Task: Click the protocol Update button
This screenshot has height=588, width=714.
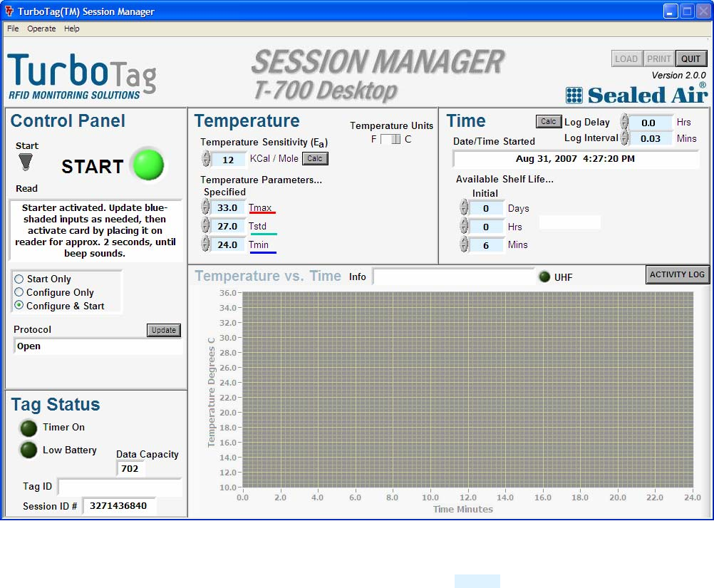Action: (163, 330)
